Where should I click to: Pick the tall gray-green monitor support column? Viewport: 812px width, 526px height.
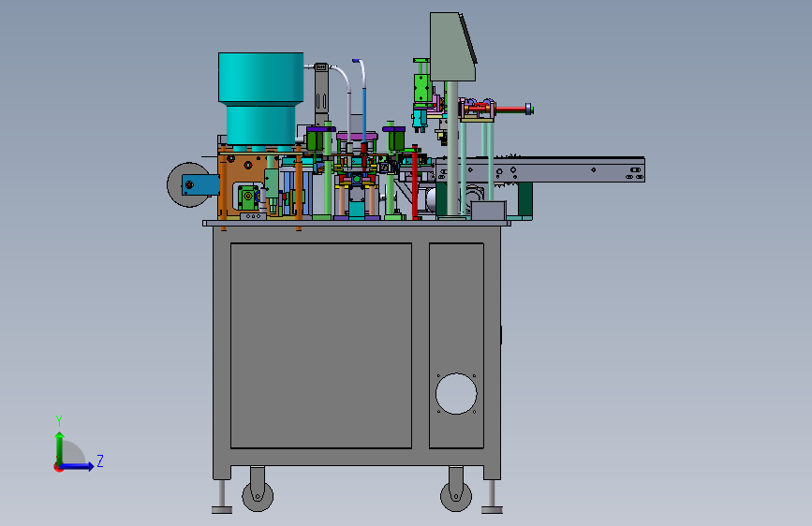click(x=452, y=149)
